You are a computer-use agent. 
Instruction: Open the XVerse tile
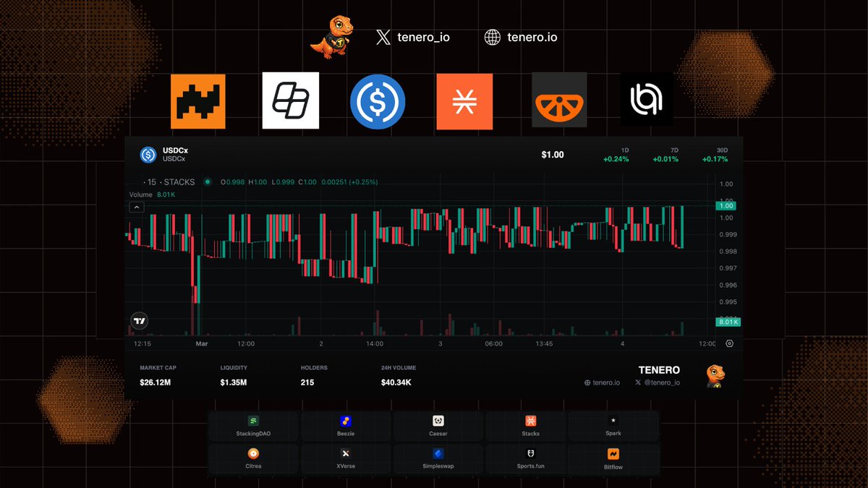coord(345,459)
